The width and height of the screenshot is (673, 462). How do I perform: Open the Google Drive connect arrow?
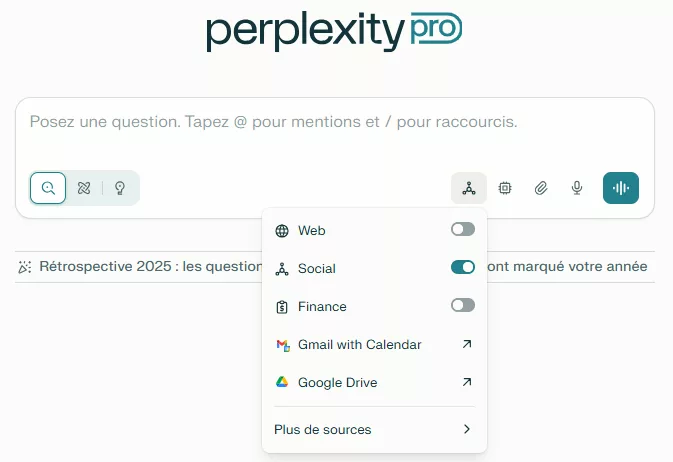click(466, 382)
